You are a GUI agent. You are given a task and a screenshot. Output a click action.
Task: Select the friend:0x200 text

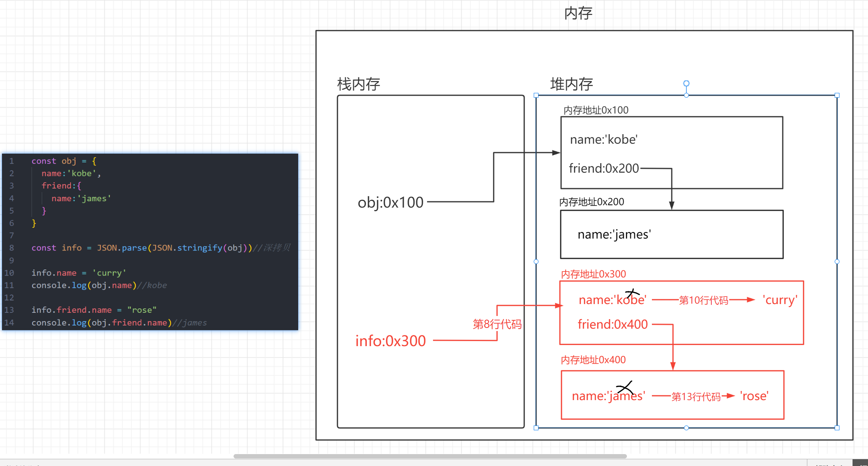point(604,168)
